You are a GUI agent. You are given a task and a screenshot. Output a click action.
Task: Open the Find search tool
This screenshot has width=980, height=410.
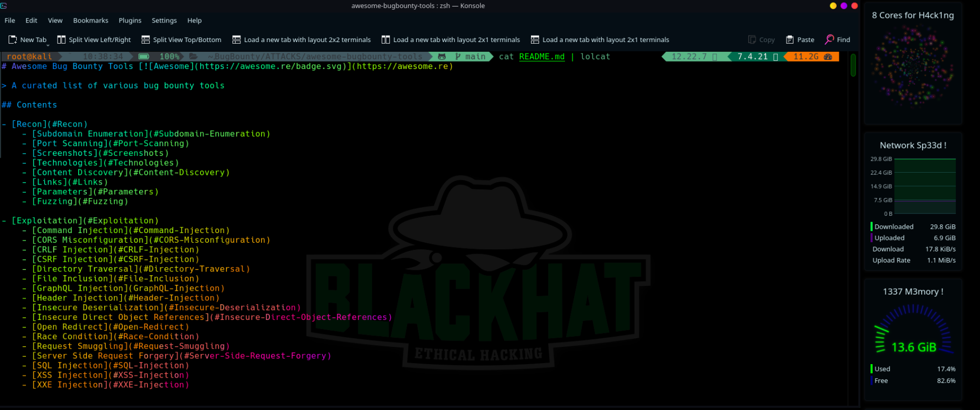(837, 40)
